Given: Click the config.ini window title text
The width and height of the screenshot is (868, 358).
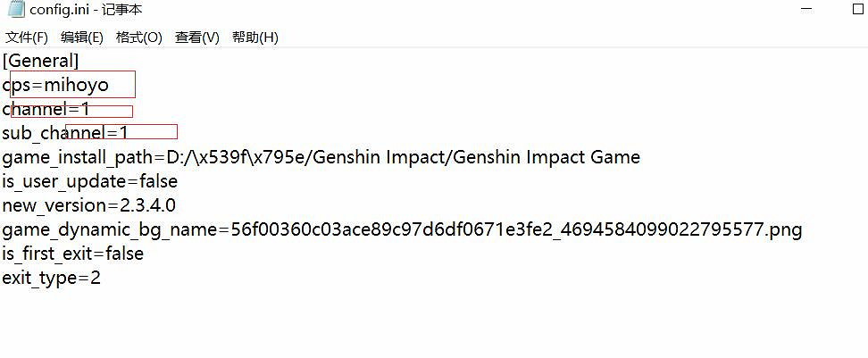Looking at the screenshot, I should [86, 10].
